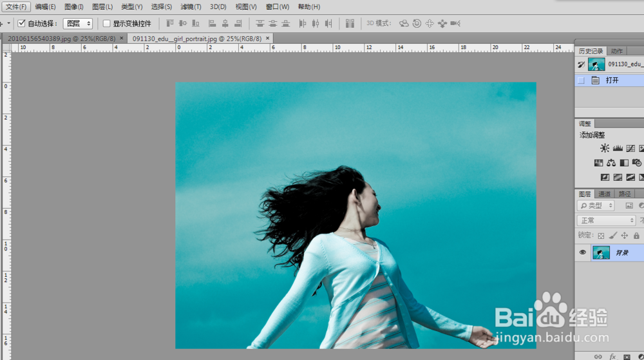Open tool preset picker arrow
This screenshot has height=360, width=644.
click(x=8, y=23)
